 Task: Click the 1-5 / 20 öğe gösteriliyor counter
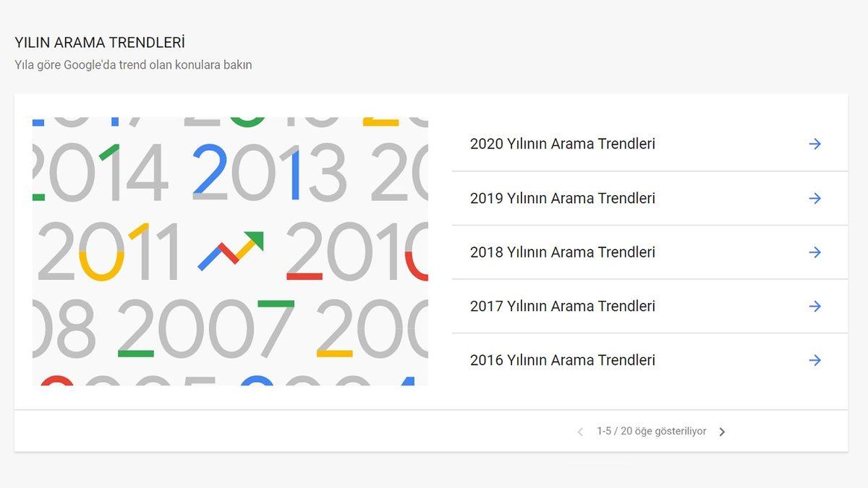[651, 431]
